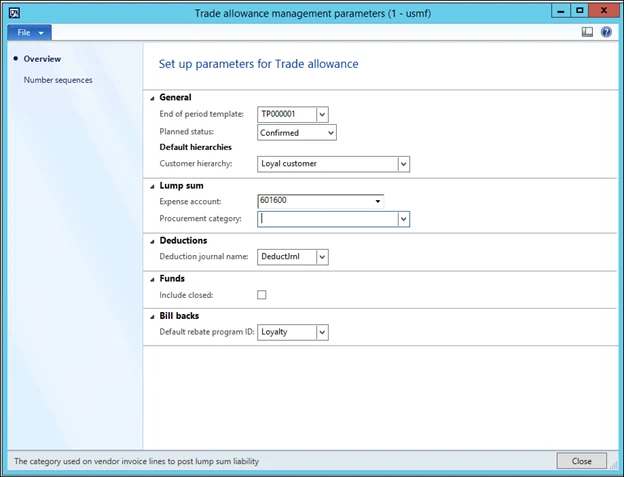Close window with red X button
Image resolution: width=628 pixels, height=477 pixels.
(604, 11)
